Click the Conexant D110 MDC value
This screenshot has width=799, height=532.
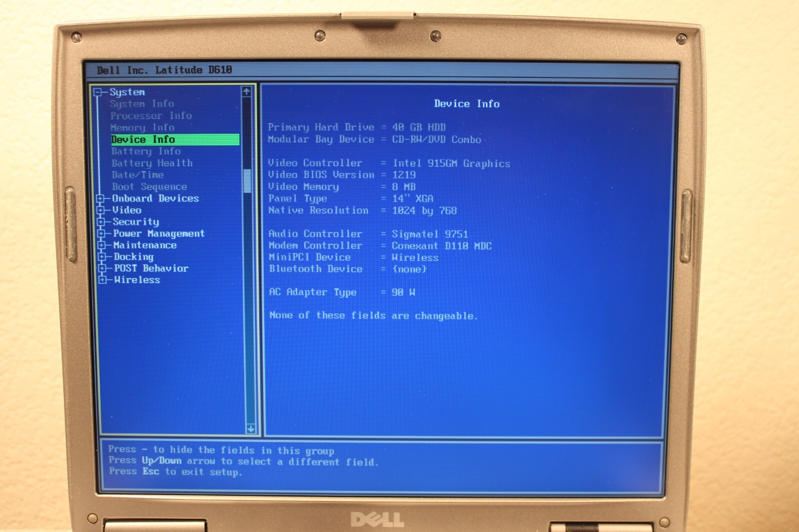coord(441,246)
